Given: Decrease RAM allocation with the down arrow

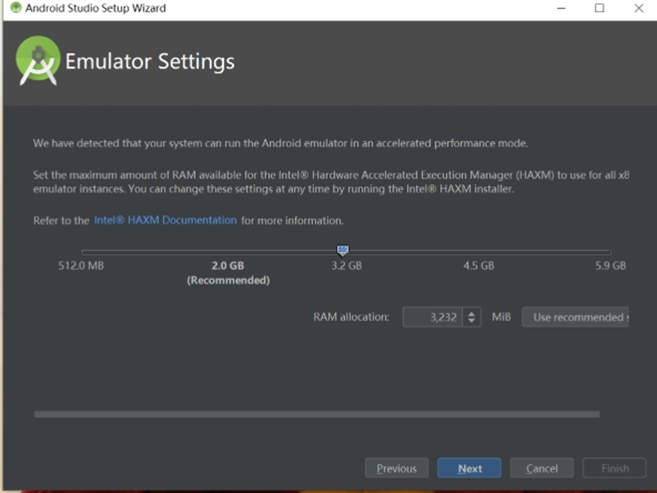Looking at the screenshot, I should tap(471, 321).
